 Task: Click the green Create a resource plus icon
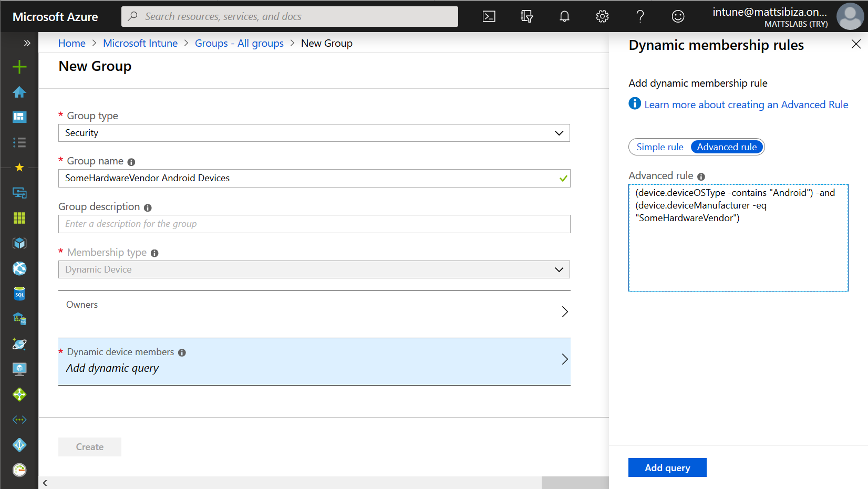[19, 67]
